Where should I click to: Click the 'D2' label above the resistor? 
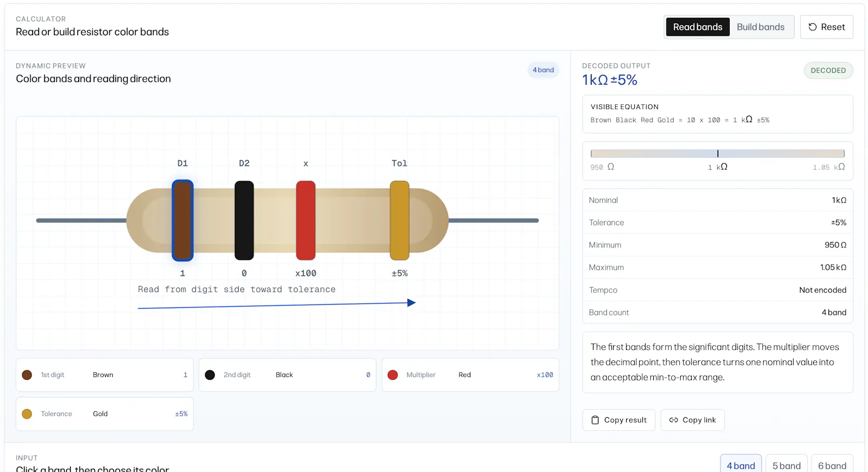pyautogui.click(x=244, y=163)
